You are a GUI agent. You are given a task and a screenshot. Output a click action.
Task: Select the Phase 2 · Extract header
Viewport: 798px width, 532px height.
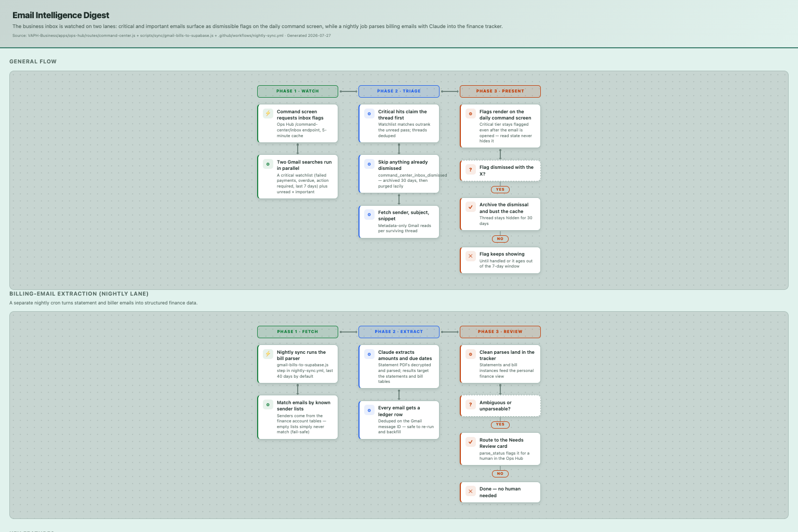click(399, 331)
